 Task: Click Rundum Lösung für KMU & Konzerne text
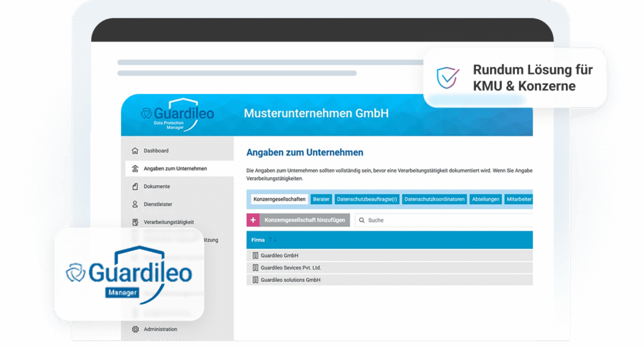[x=533, y=77]
